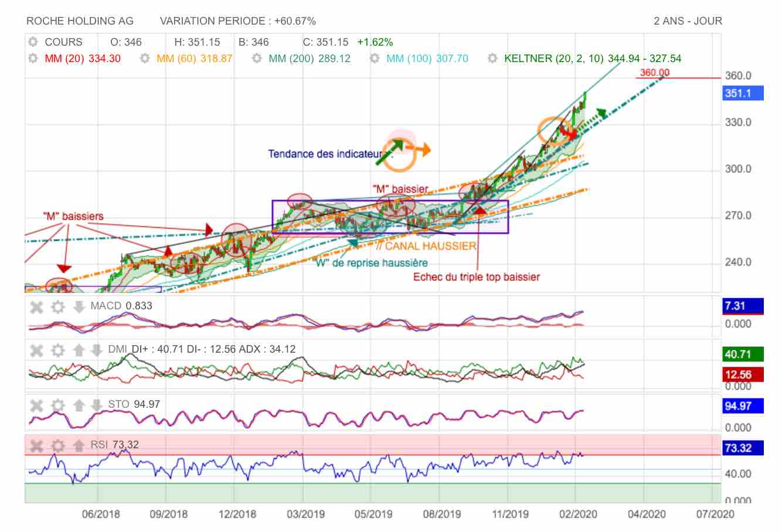The width and height of the screenshot is (782, 532).
Task: Click the MM (20) 334.30 legend
Action: point(83,59)
